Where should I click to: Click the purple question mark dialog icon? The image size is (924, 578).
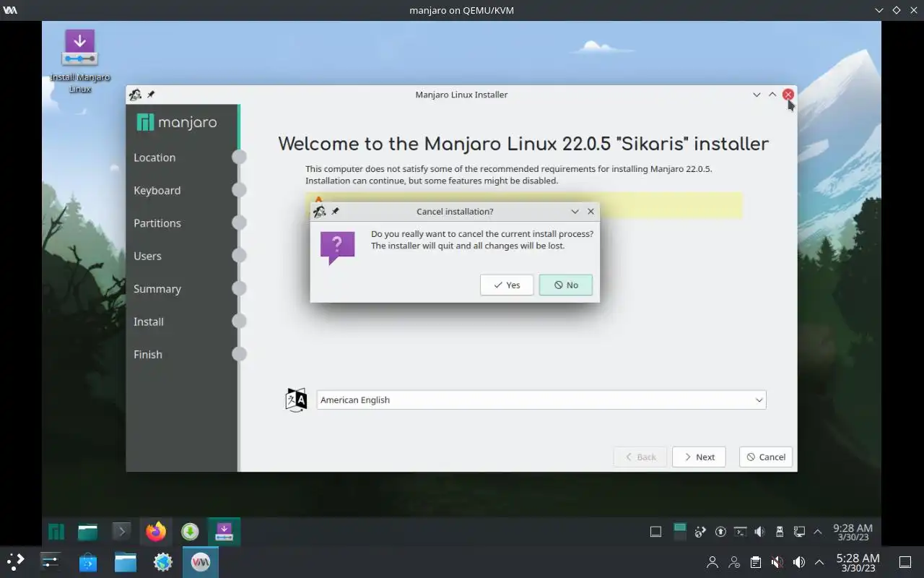click(x=337, y=248)
